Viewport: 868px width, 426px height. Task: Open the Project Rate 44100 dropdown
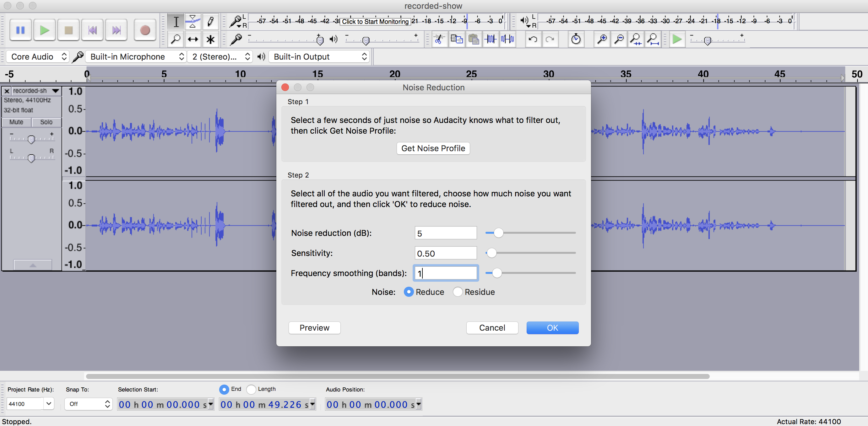[49, 403]
